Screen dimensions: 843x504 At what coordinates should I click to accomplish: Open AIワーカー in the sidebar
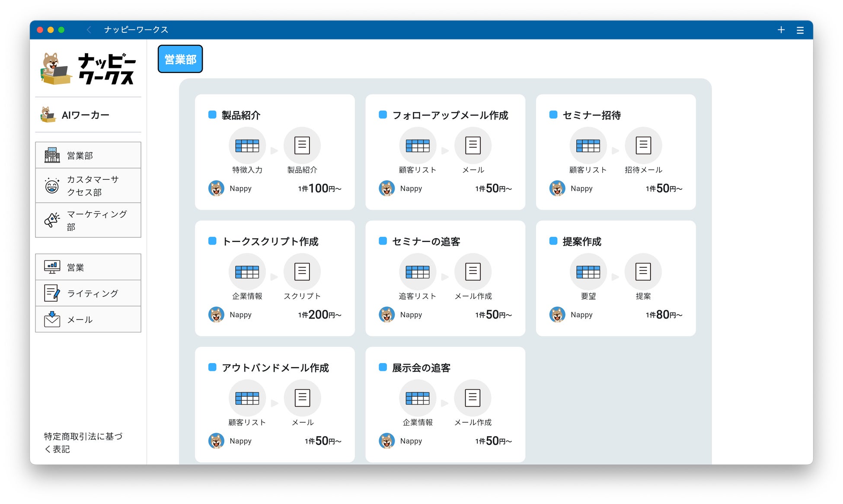[x=85, y=115]
